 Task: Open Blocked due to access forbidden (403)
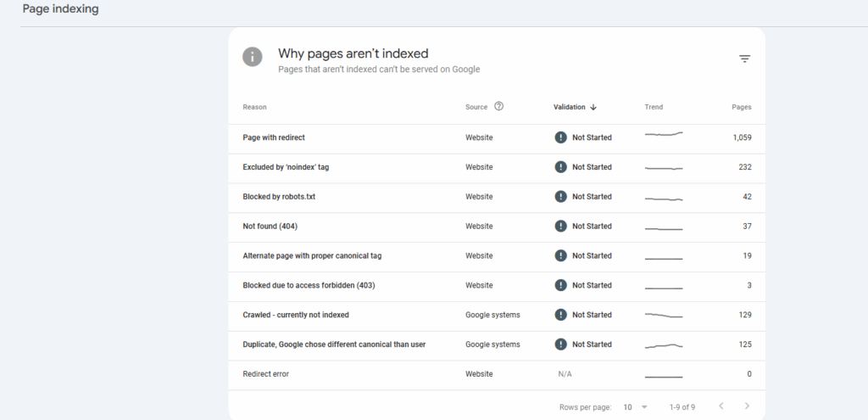(309, 285)
